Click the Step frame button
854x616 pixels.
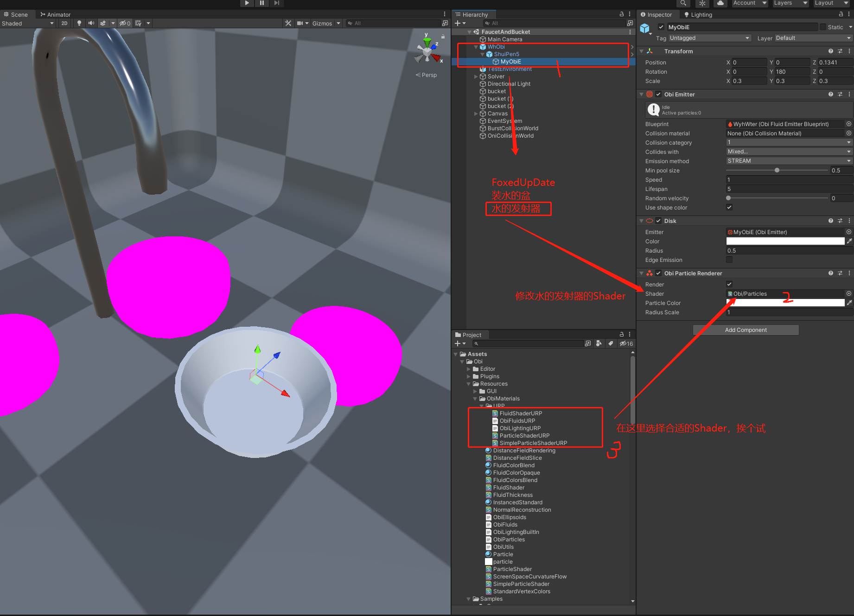coord(277,3)
